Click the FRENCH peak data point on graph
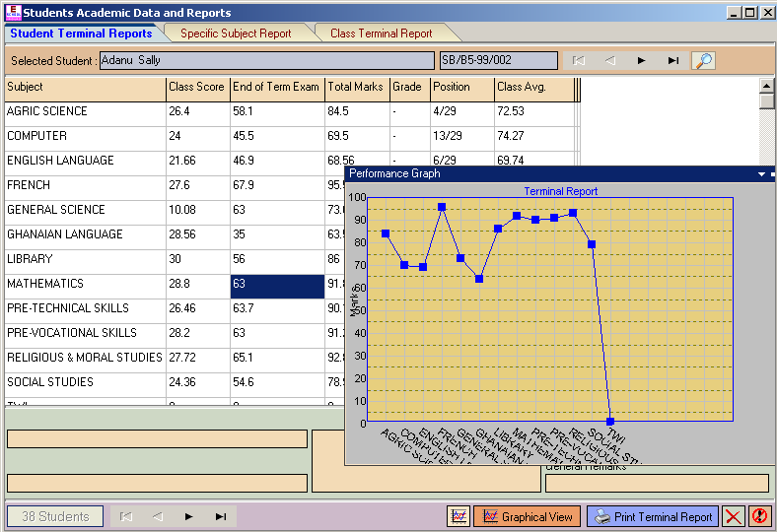The height and width of the screenshot is (532, 777). [442, 207]
